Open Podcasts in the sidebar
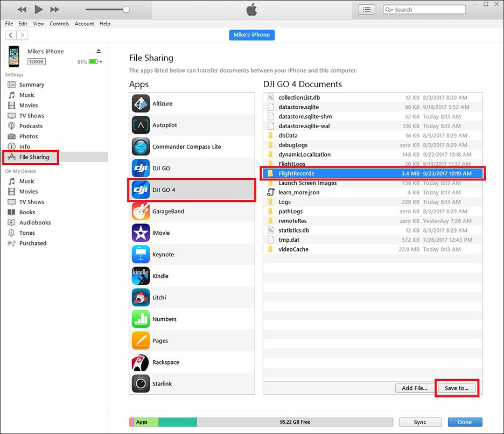 tap(31, 125)
